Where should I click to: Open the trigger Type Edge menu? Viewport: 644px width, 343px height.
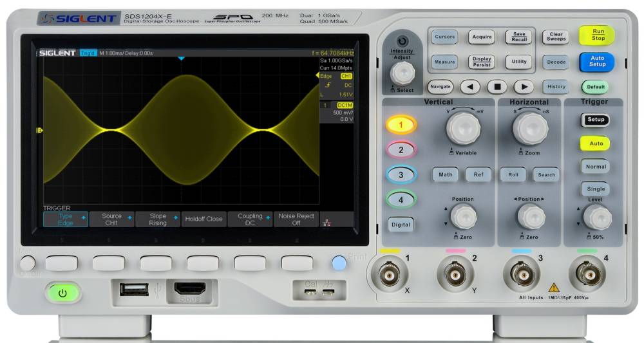click(65, 219)
